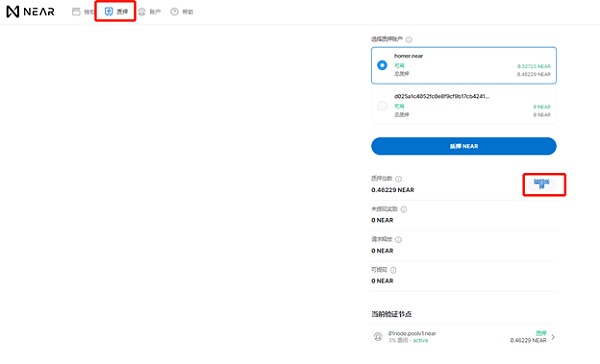
Task: Click info icon beside total staked amount
Action: coord(398,179)
